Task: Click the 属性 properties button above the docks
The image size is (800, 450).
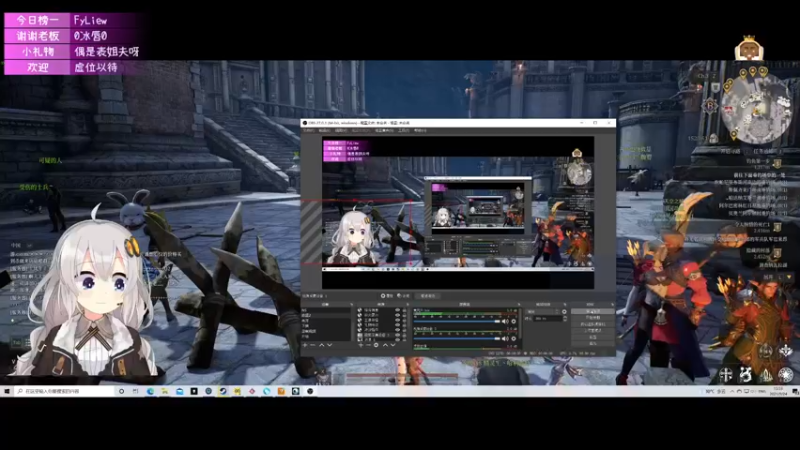Action: (x=387, y=296)
